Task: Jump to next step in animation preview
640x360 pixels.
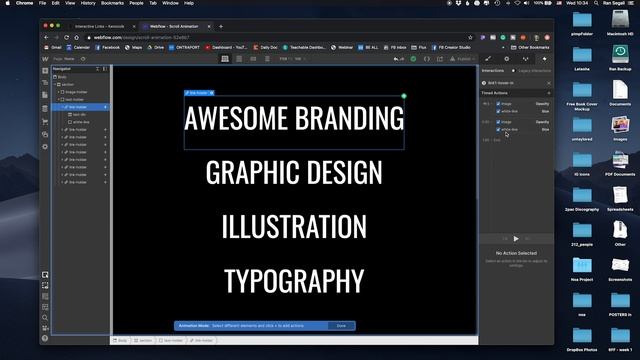Action: pyautogui.click(x=528, y=239)
